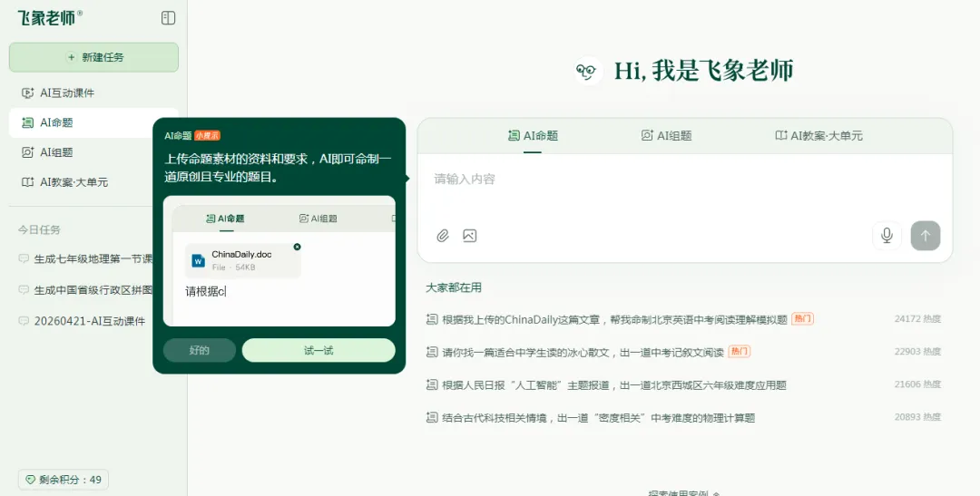Click the 21606 热度 count
This screenshot has width=980, height=496.
coord(917,384)
